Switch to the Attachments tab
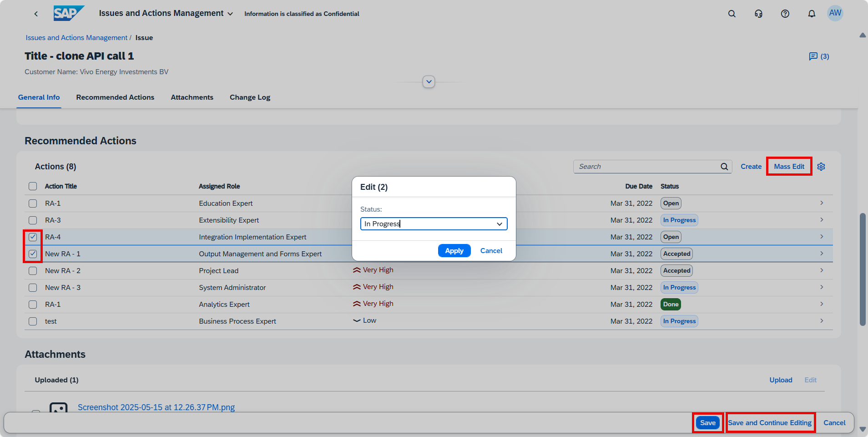 (192, 97)
